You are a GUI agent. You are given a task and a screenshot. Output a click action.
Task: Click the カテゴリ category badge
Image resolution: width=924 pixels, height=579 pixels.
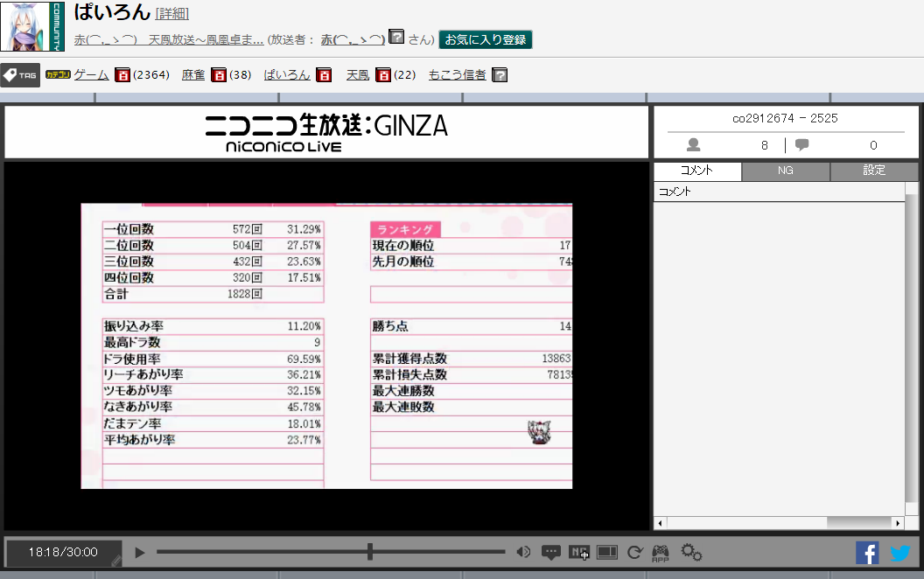[58, 74]
